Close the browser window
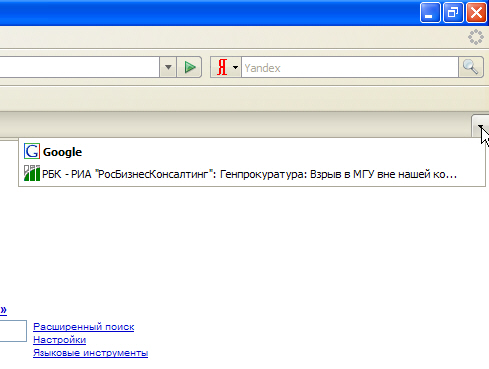The width and height of the screenshot is (489, 369). pyautogui.click(x=476, y=13)
